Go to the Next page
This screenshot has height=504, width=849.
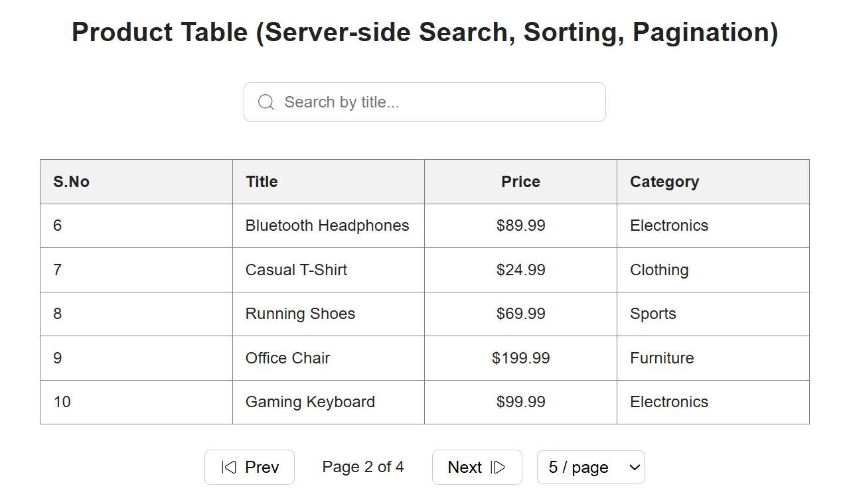(x=477, y=468)
